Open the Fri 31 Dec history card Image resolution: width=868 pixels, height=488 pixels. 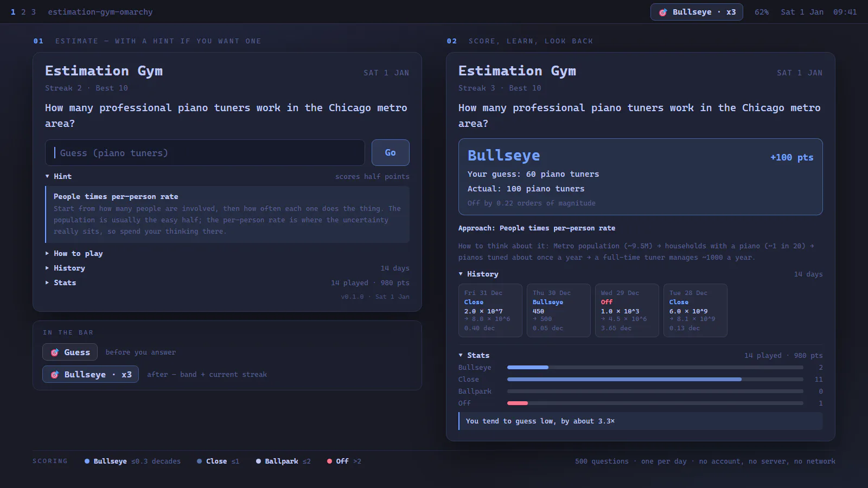coord(490,310)
